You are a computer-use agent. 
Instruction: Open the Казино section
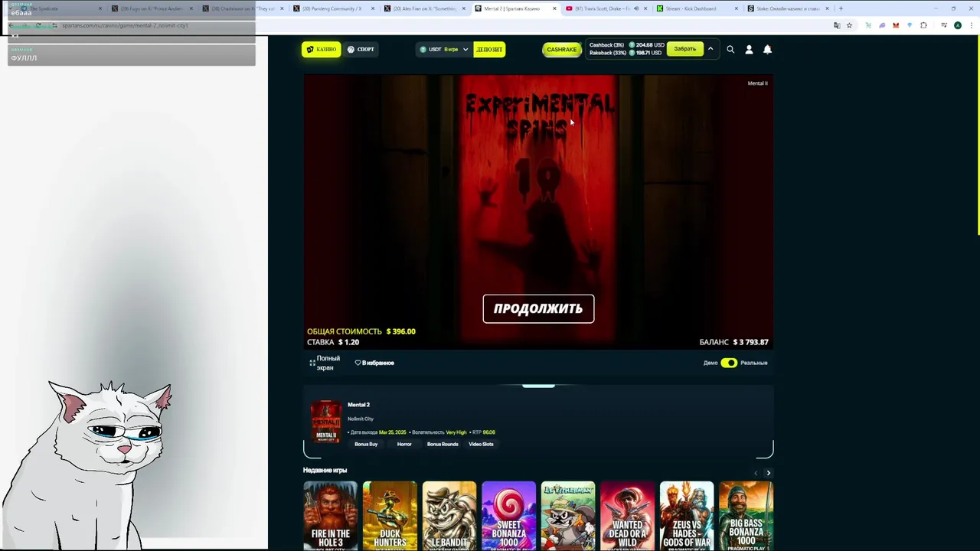pyautogui.click(x=321, y=49)
